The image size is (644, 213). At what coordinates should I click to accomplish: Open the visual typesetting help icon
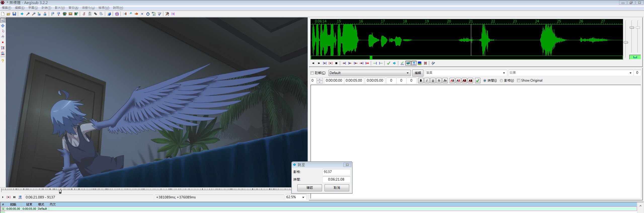pos(3,61)
